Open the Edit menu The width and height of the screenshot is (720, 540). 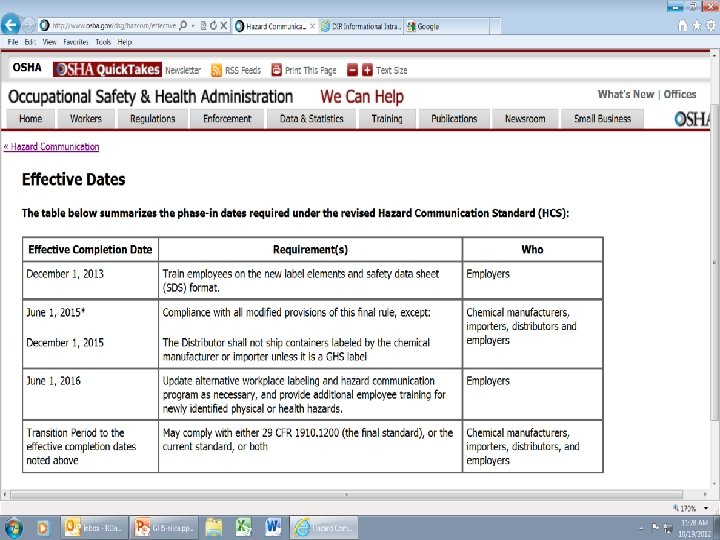pyautogui.click(x=30, y=42)
